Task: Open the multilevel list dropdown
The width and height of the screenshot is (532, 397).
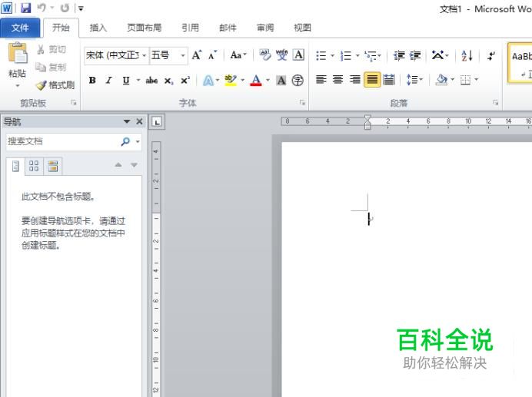Action: point(379,55)
